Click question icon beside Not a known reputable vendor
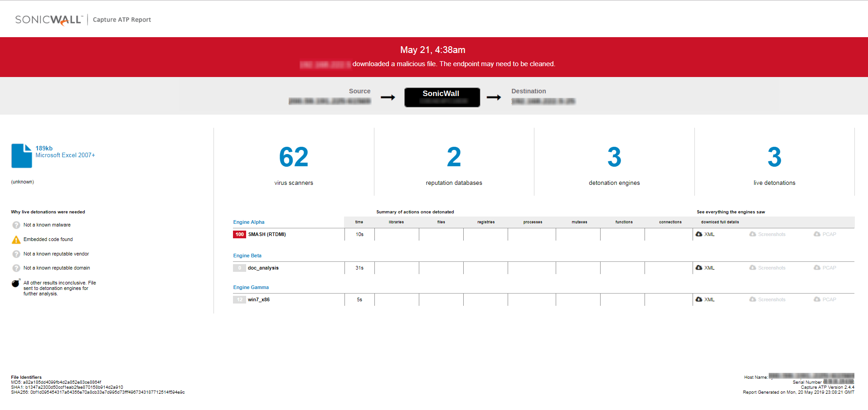This screenshot has width=868, height=410. pyautogui.click(x=16, y=254)
